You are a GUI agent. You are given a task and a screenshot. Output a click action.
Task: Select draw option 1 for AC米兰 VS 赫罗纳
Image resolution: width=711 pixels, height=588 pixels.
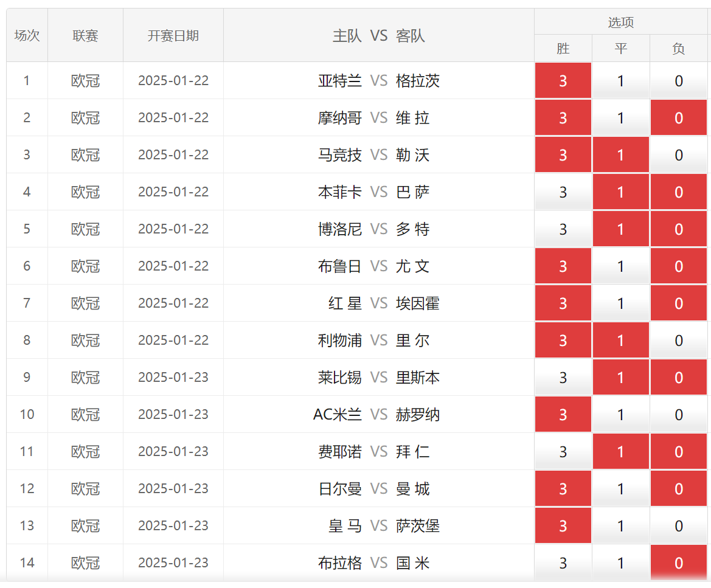pyautogui.click(x=621, y=415)
